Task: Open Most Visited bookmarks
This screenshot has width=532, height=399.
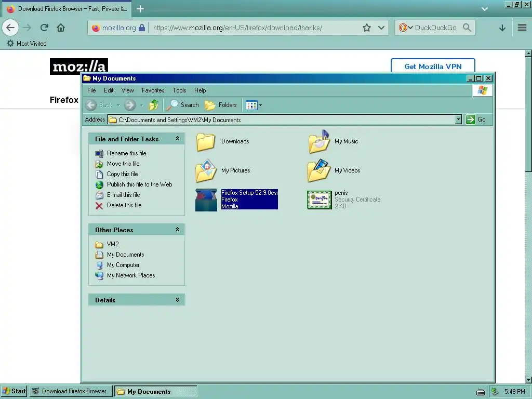Action: point(27,44)
